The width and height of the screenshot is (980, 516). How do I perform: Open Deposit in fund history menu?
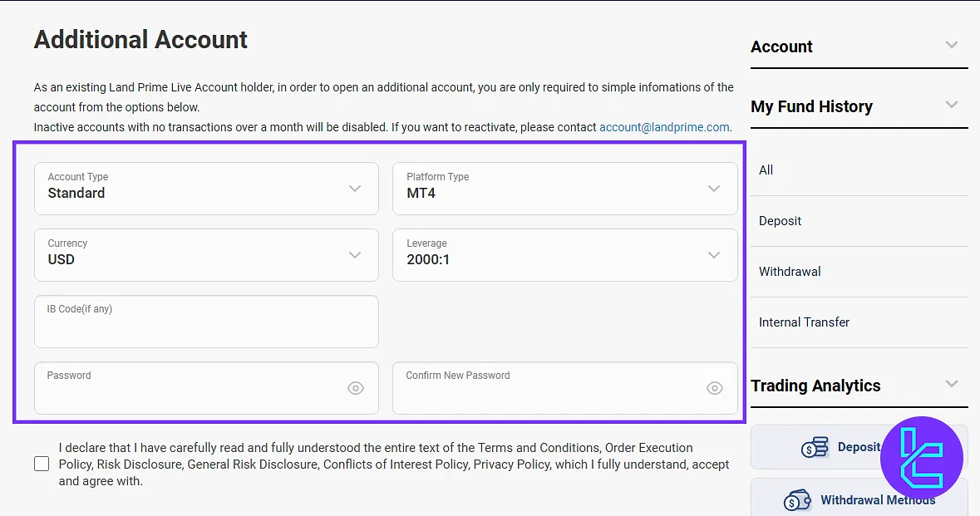click(781, 221)
